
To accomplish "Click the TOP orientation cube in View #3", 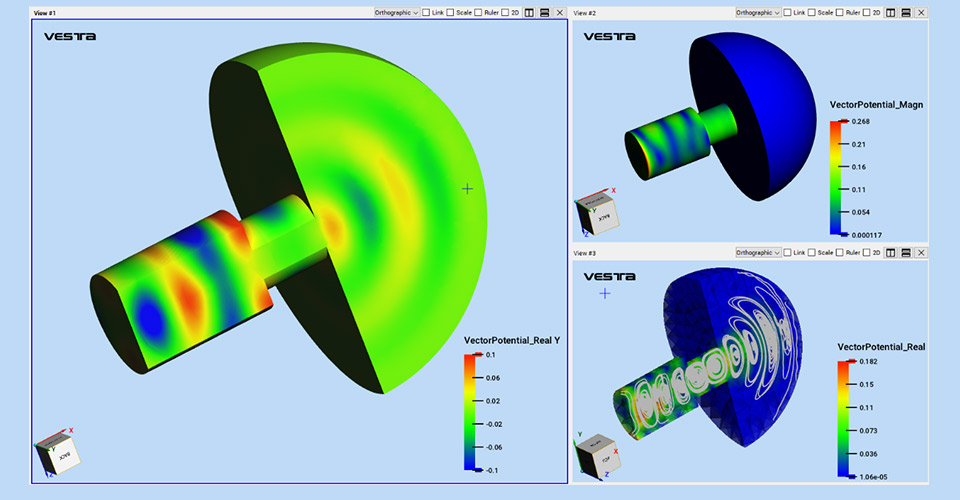I will [598, 452].
